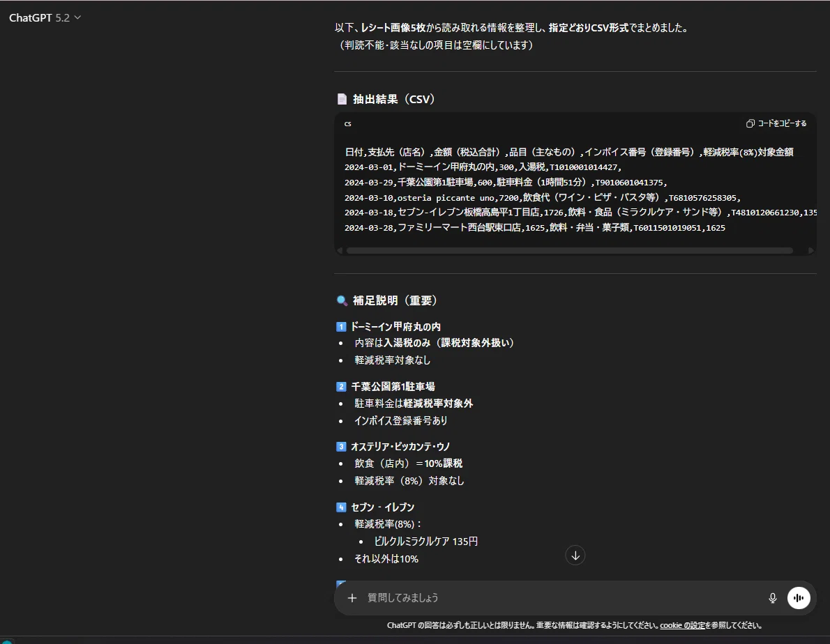Open the ChatGPT 5.2 model selector dropdown
This screenshot has height=644, width=830.
click(45, 17)
